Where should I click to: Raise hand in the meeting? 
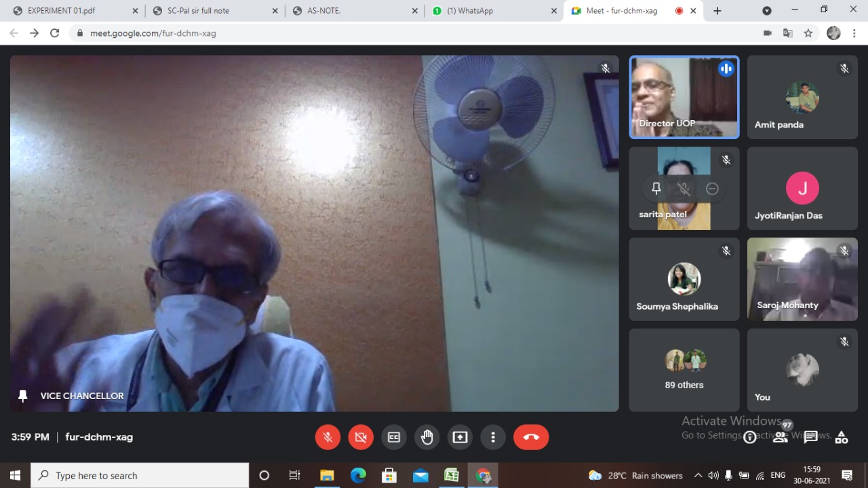[427, 437]
